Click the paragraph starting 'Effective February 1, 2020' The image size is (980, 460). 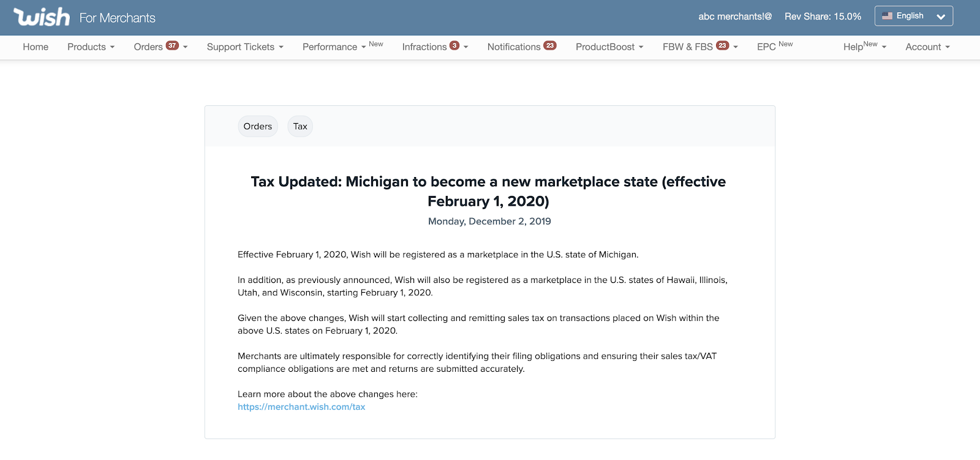point(438,254)
